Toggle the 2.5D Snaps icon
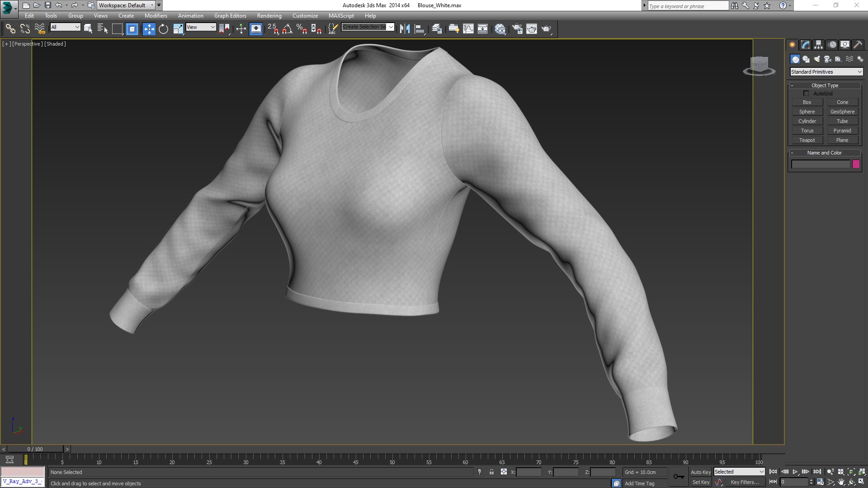 click(273, 29)
